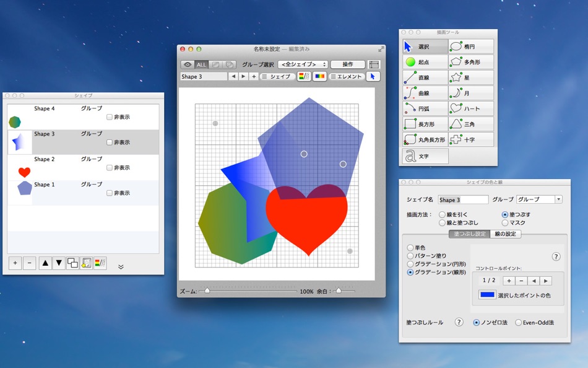The width and height of the screenshot is (588, 368).
Task: Add a shape with toolbar plus button
Action: coord(254,76)
